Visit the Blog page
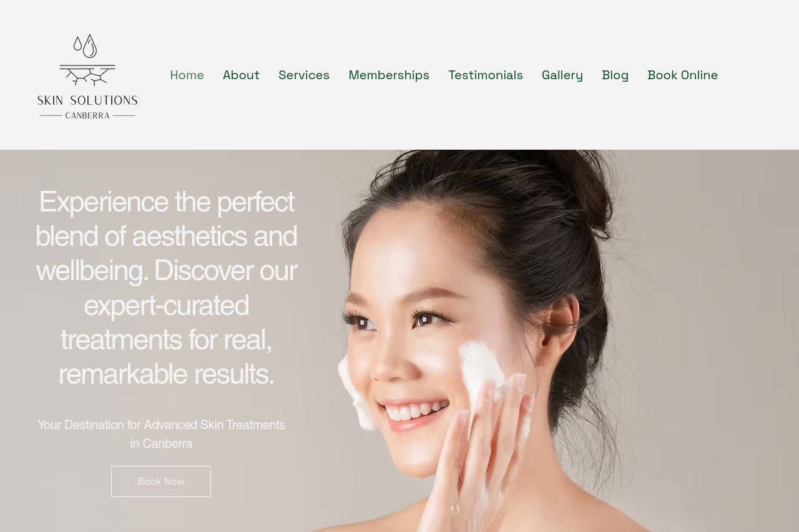Viewport: 799px width, 532px height. [x=615, y=75]
